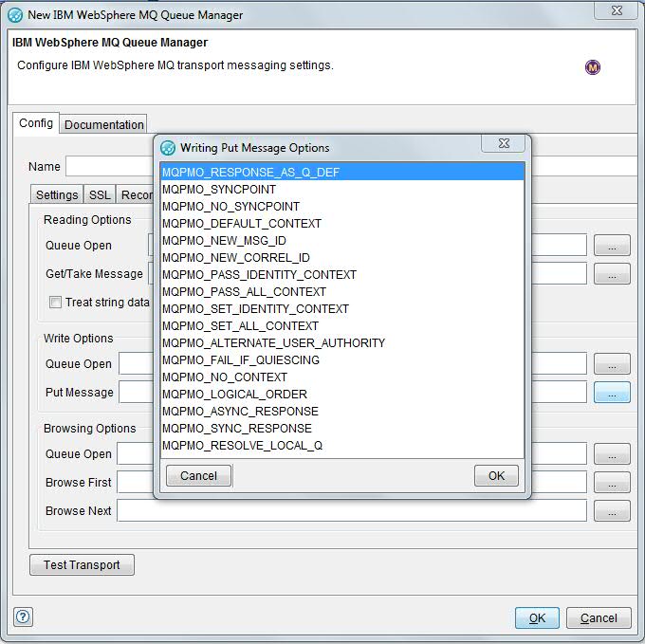This screenshot has height=644, width=645.
Task: Switch to the Documentation tab
Action: click(x=103, y=124)
